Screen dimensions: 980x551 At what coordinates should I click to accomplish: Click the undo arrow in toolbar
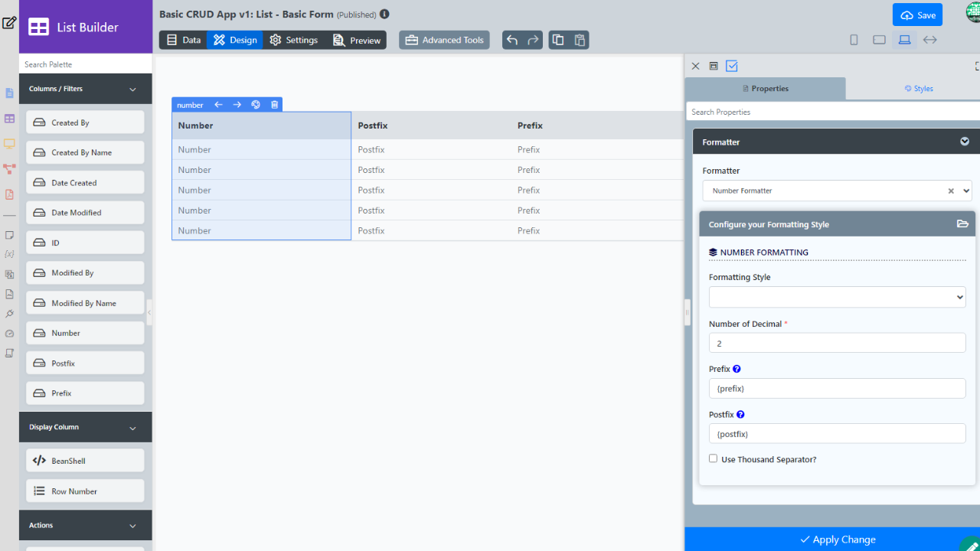[512, 40]
